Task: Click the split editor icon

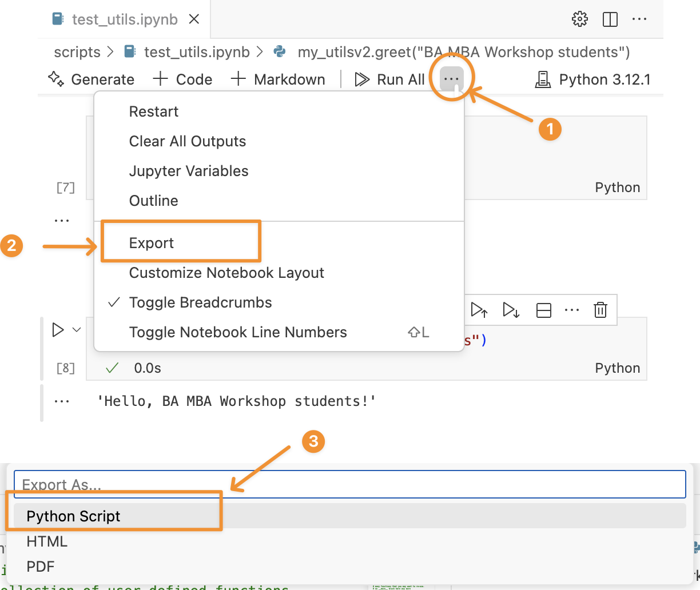Action: [x=610, y=19]
